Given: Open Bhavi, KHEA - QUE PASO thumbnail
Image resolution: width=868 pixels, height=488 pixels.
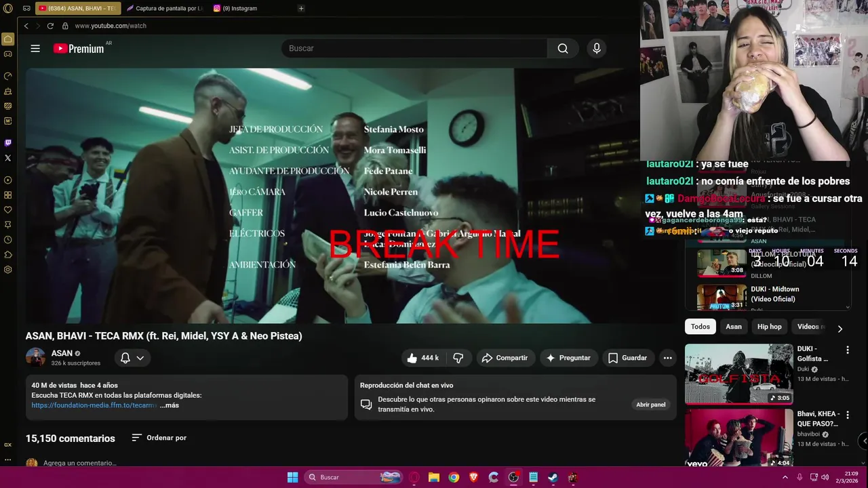Looking at the screenshot, I should click(x=738, y=438).
